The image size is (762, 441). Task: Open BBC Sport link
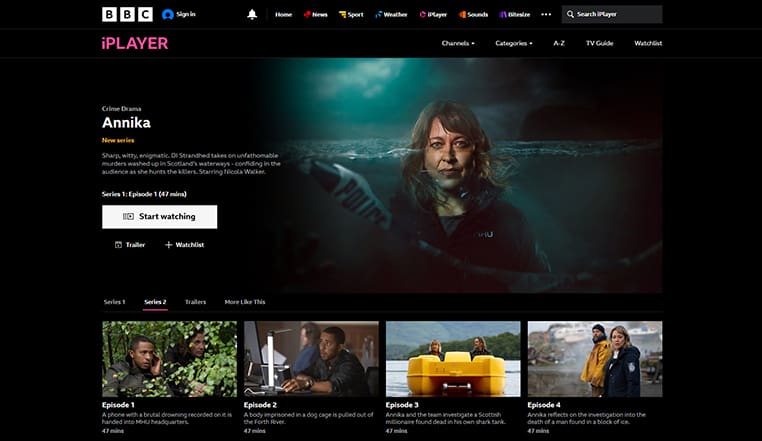pos(351,15)
